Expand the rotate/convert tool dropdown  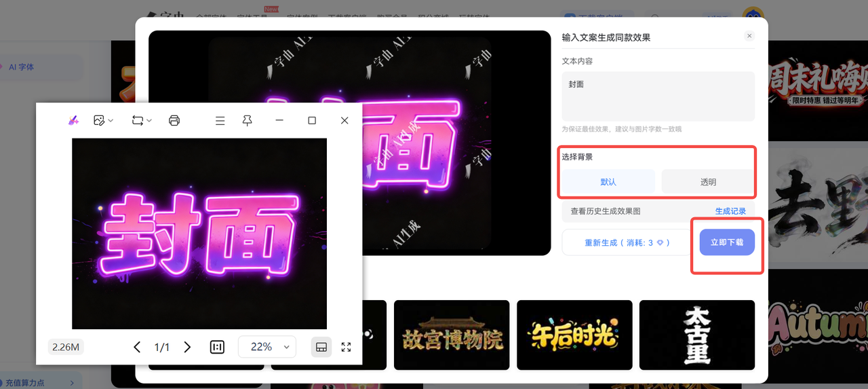pyautogui.click(x=142, y=120)
